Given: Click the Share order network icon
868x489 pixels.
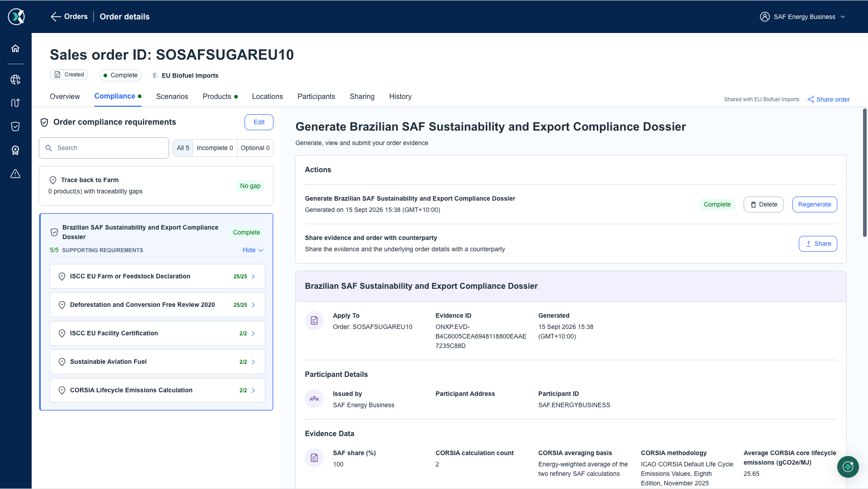Looking at the screenshot, I should tap(811, 99).
